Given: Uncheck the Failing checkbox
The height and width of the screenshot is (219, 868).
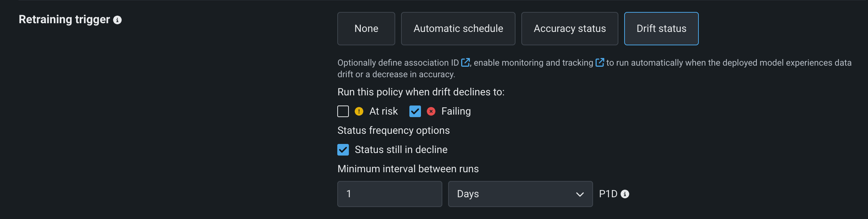Looking at the screenshot, I should 415,111.
